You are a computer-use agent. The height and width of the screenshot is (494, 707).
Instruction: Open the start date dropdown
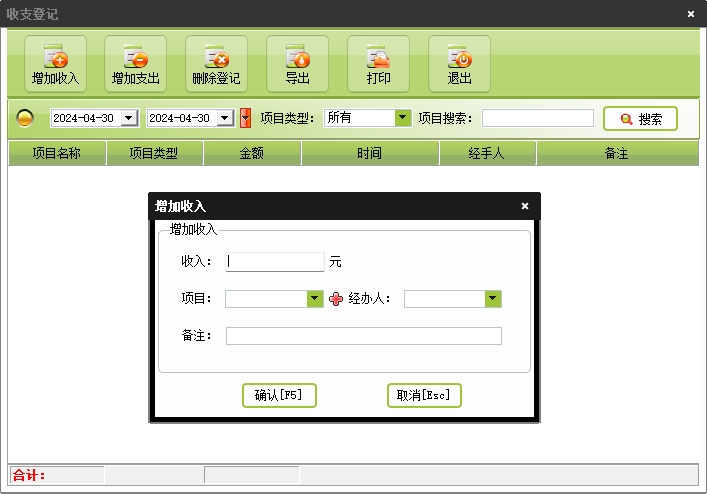pos(128,118)
